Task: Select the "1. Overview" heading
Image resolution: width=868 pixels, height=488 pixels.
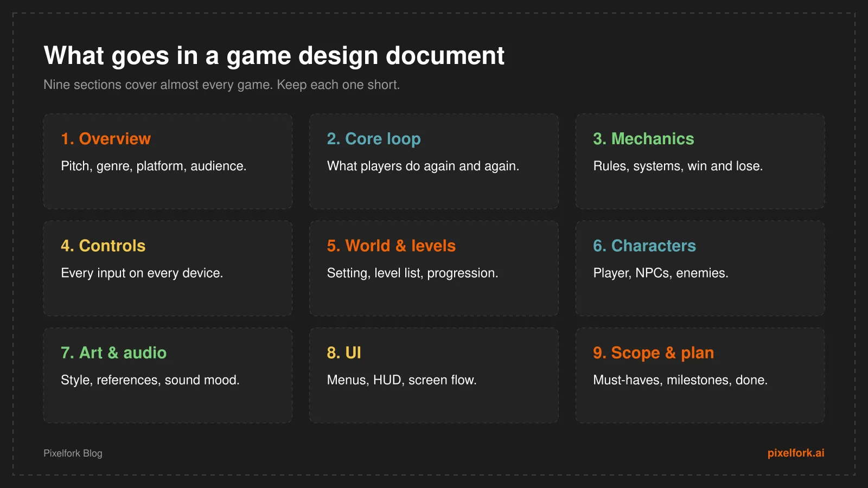Action: (106, 139)
